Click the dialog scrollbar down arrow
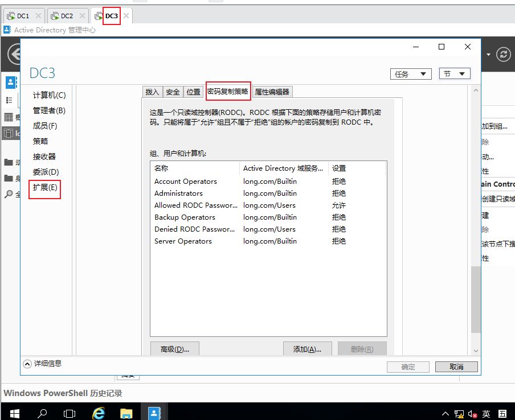 (x=476, y=351)
